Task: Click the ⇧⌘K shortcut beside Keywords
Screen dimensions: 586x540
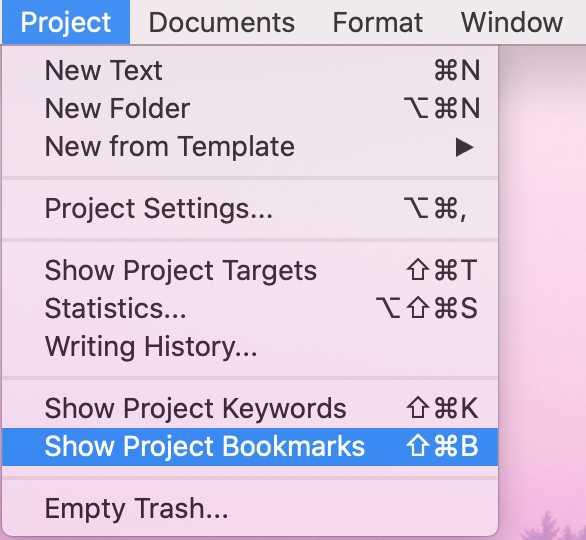Action: pyautogui.click(x=442, y=408)
